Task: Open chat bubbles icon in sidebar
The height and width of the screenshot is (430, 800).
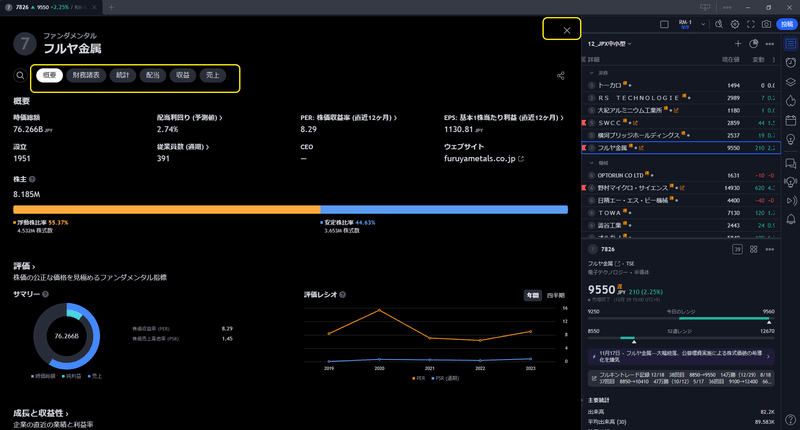Action: [790, 163]
